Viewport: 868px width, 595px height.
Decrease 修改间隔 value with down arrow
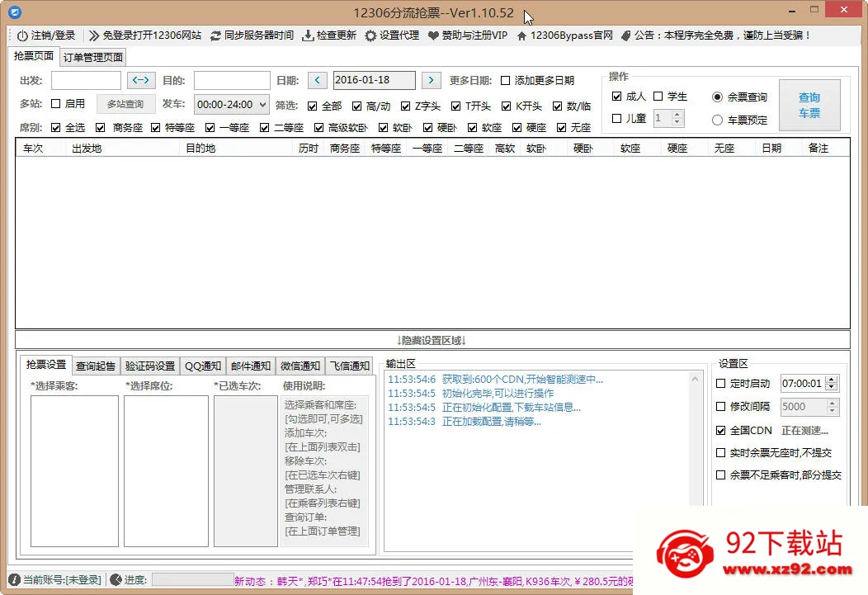pyautogui.click(x=832, y=410)
